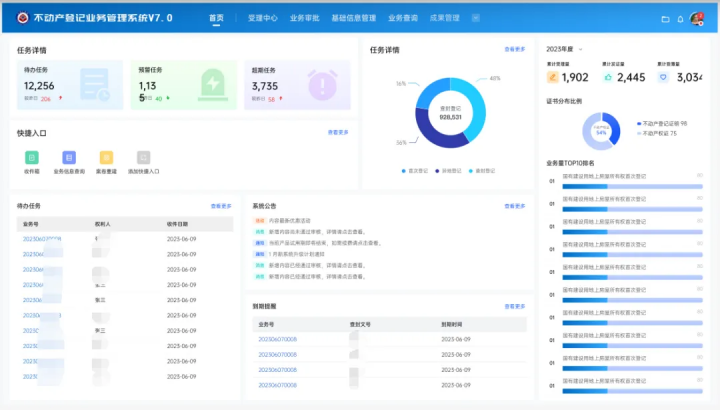Open the notification bell in header
Screen dimensions: 720x410
point(680,18)
